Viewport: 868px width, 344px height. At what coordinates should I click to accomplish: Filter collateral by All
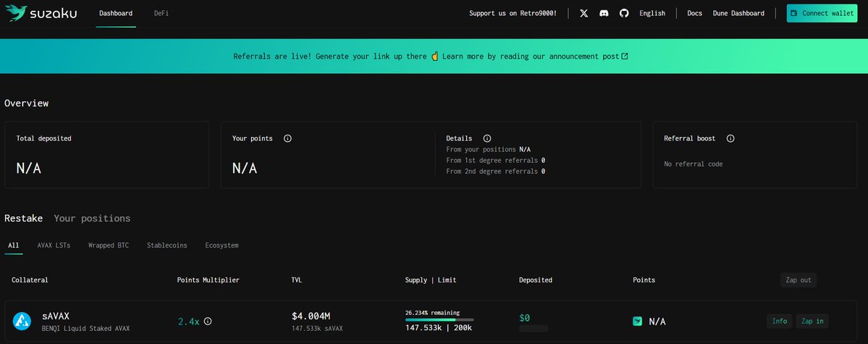point(13,246)
